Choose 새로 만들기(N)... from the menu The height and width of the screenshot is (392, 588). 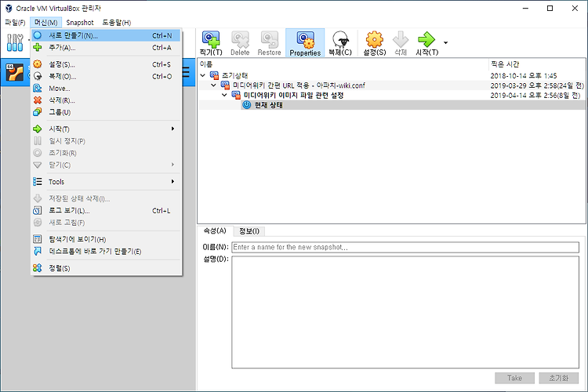[106, 35]
